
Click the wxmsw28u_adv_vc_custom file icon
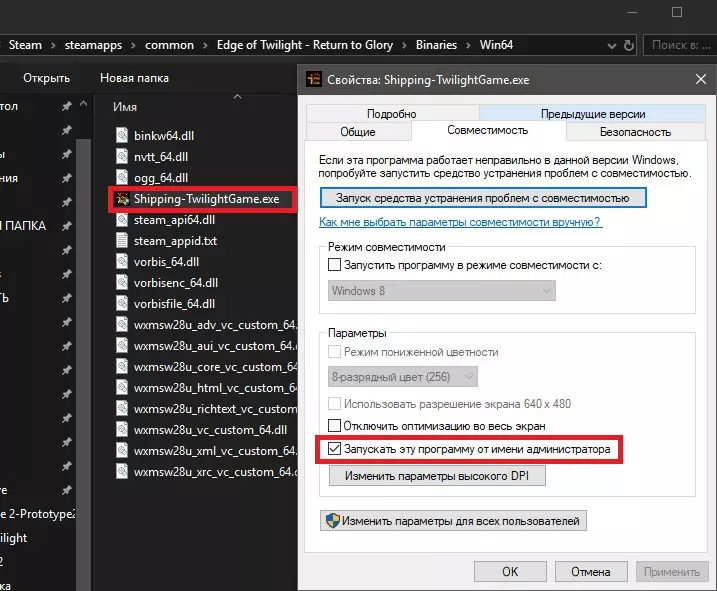pos(122,325)
